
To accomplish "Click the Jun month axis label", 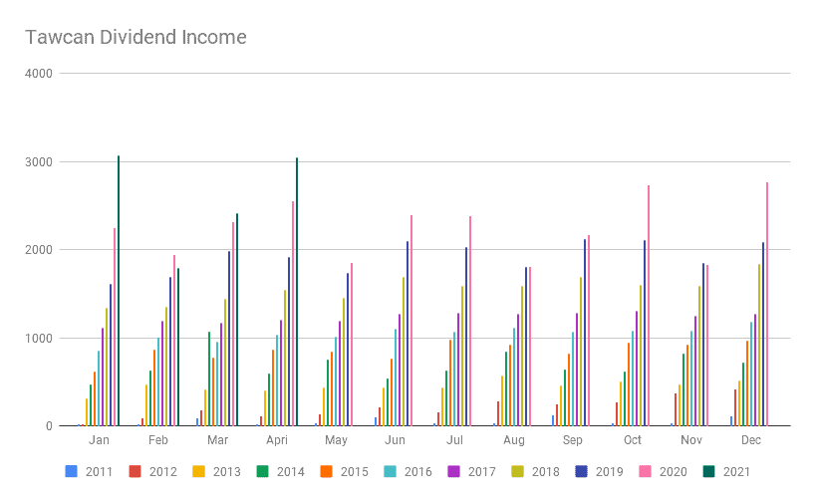I will click(394, 439).
